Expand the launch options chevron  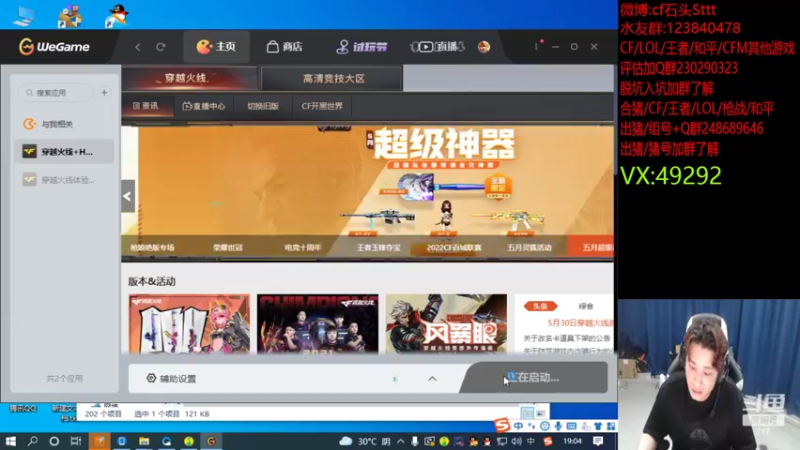432,379
